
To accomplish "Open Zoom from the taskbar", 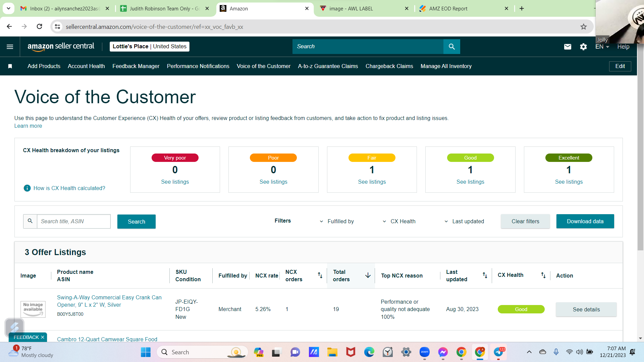I will point(425,352).
